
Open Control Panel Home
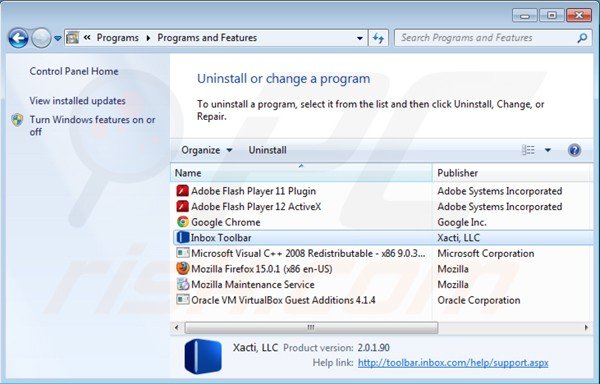click(74, 71)
